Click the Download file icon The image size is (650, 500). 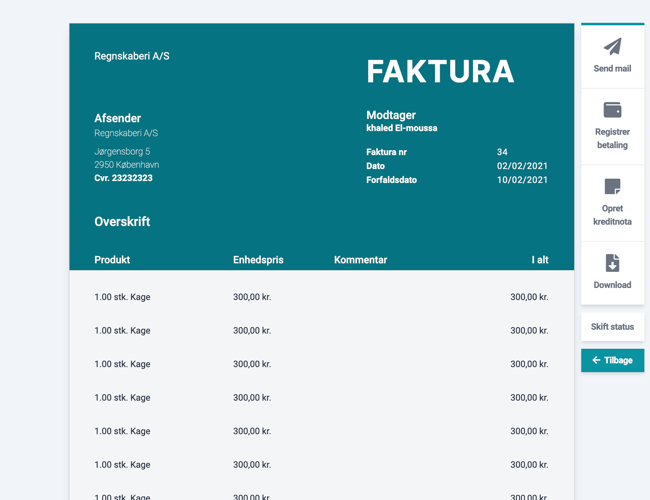(x=612, y=263)
